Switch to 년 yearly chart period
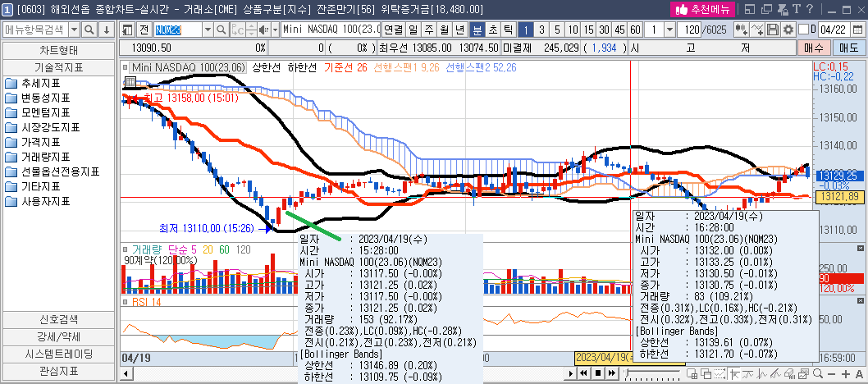Viewport: 868px width, 384px height. (459, 30)
